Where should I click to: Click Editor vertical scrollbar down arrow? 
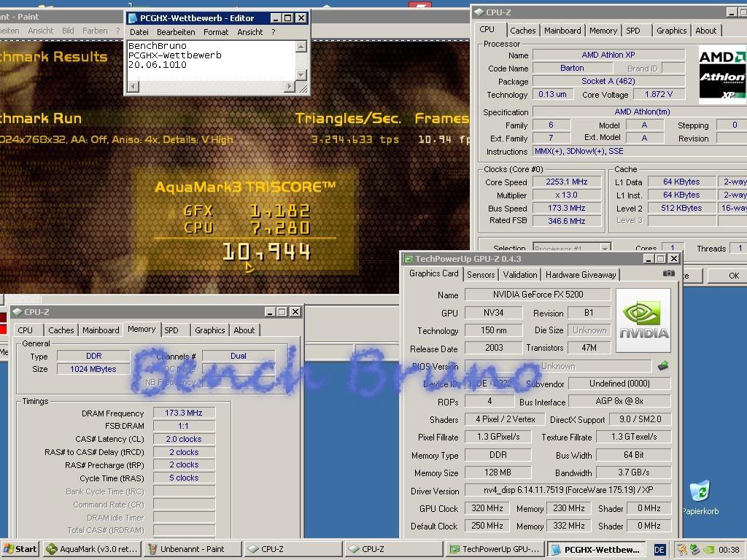301,75
